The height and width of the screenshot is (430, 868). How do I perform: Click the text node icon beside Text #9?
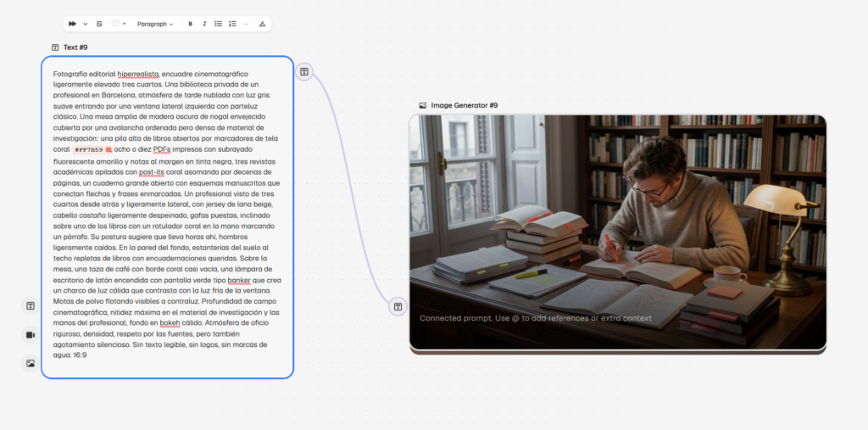point(55,47)
